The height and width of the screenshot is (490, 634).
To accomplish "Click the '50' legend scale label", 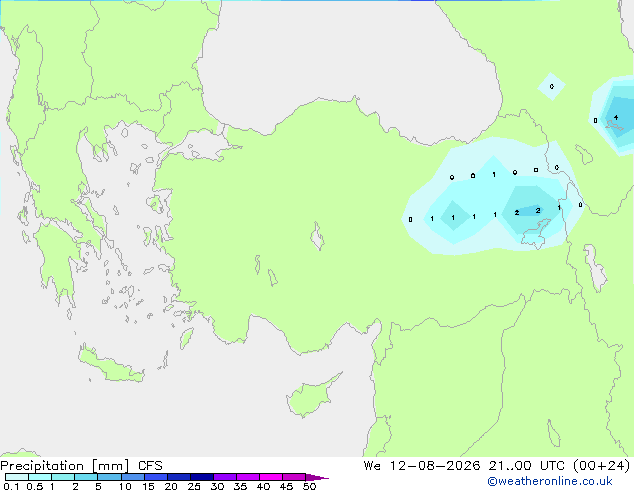I will tap(309, 486).
